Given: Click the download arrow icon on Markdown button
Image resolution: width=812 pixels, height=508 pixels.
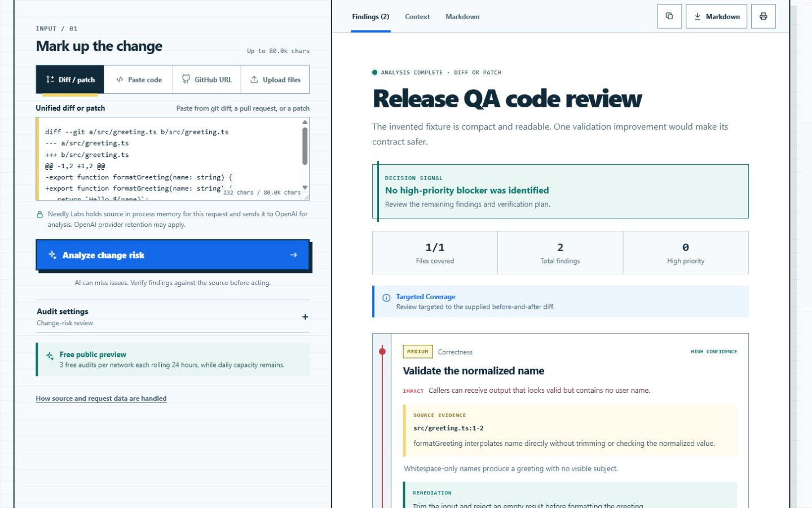Looking at the screenshot, I should coord(698,16).
